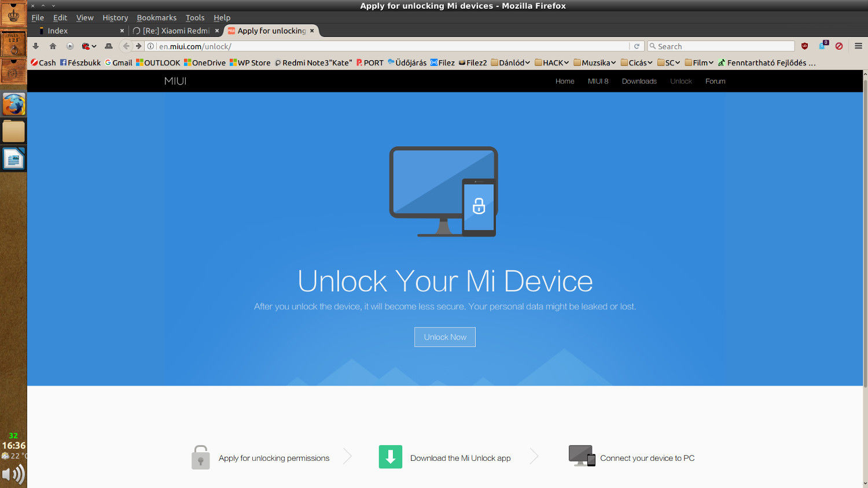This screenshot has height=488, width=868.
Task: Close the Apply for unlocking tab
Action: click(312, 31)
